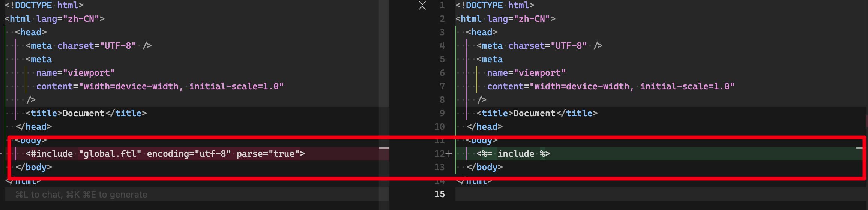868x210 pixels.
Task: Click name="viewport" attribute in left pane
Action: (75, 73)
